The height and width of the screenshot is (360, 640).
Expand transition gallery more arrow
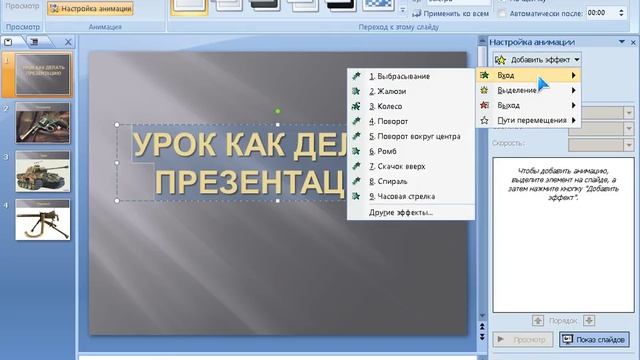(x=403, y=10)
